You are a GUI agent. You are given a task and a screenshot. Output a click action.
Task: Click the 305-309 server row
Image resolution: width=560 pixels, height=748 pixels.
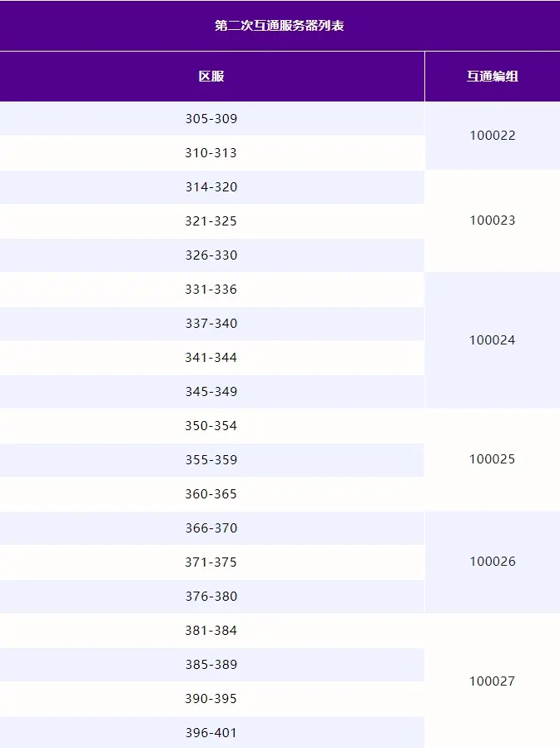pos(212,118)
